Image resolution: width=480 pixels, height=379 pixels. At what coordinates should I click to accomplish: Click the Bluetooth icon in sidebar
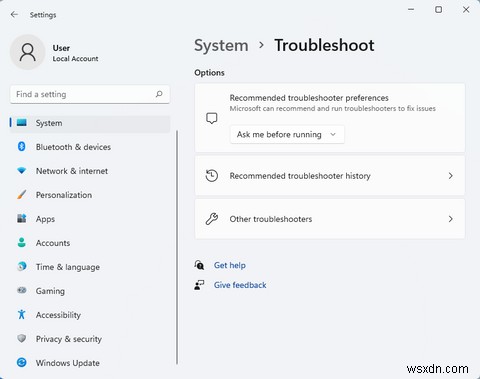coord(22,147)
